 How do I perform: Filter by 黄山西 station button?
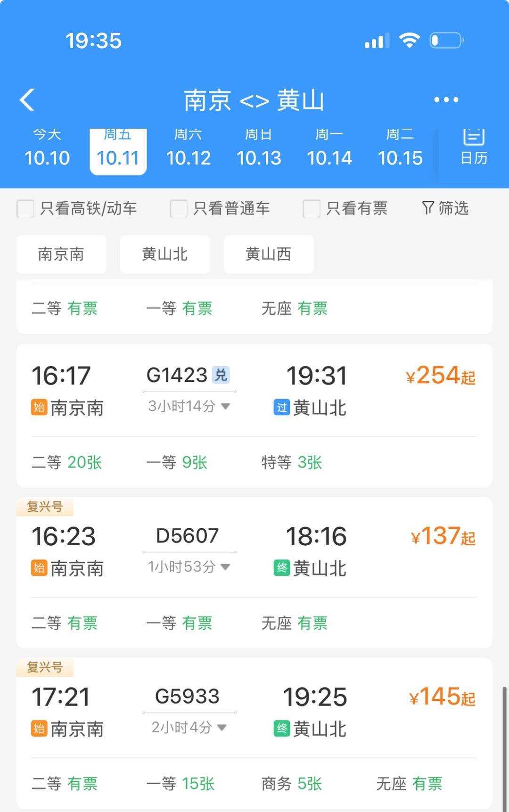[x=268, y=254]
